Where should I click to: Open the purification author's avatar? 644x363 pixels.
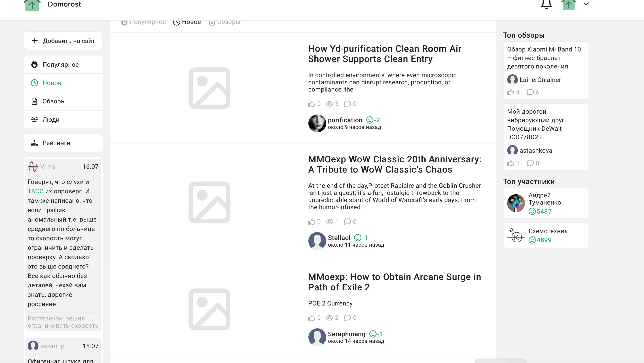tap(317, 123)
